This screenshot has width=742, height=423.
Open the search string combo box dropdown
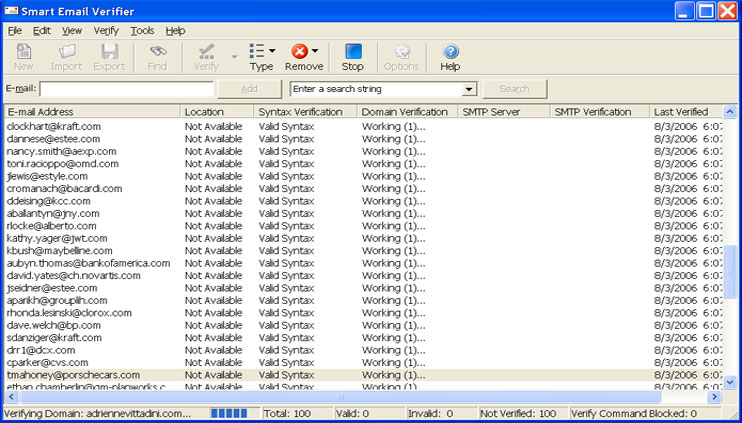coord(468,89)
